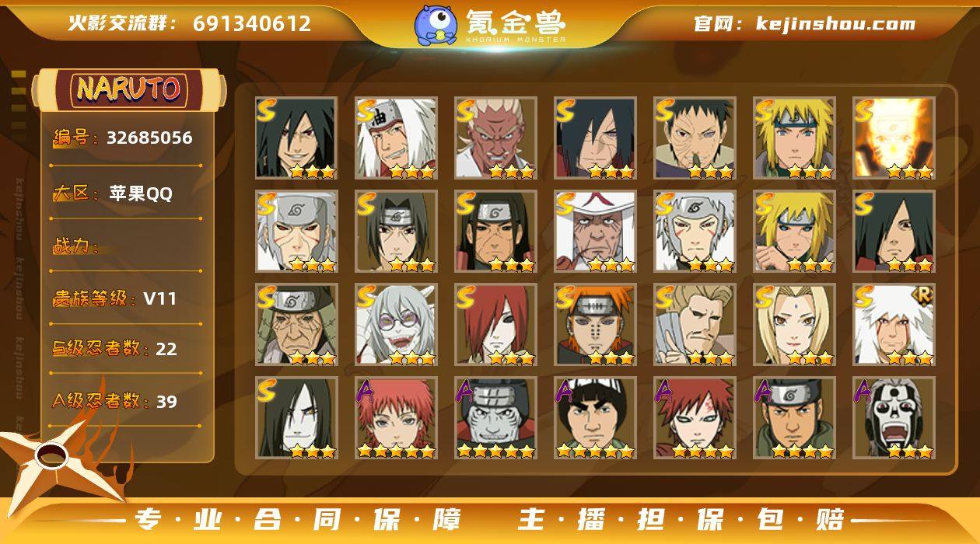
Task: Choose the red-haired Nagato portrait
Action: tap(496, 325)
